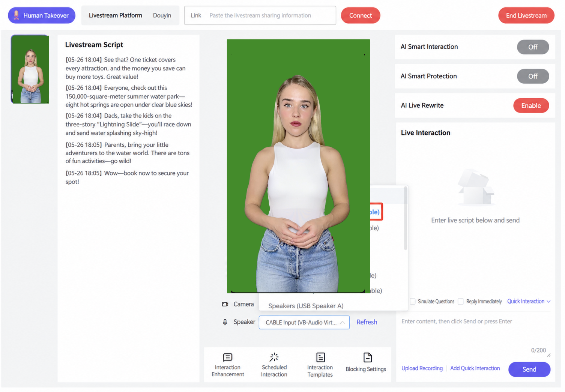Toggle AI Smart Protection Off switch
Viewport: 565px width, 392px height.
pos(533,76)
